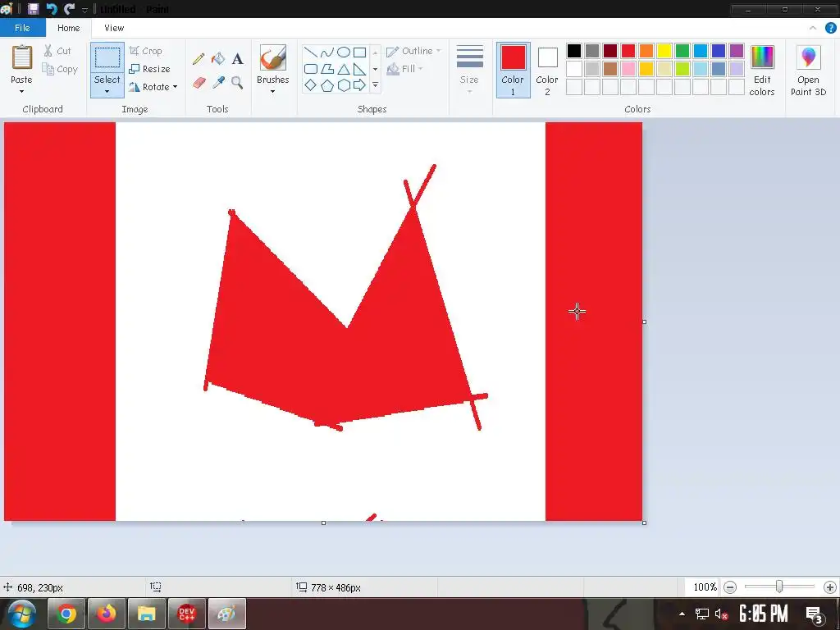840x630 pixels.
Task: Open the Windows Start button
Action: (x=21, y=614)
